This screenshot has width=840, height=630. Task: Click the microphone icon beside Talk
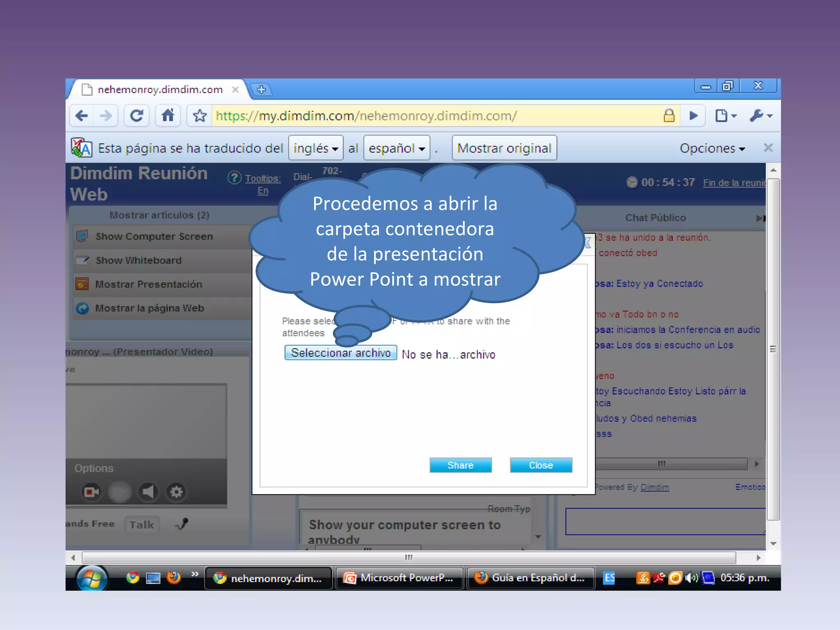(x=182, y=524)
